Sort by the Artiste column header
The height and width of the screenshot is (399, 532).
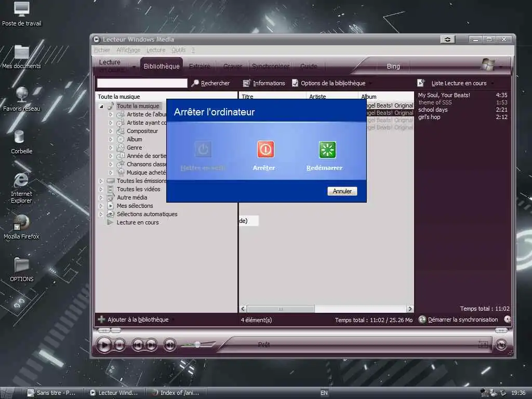[332, 96]
